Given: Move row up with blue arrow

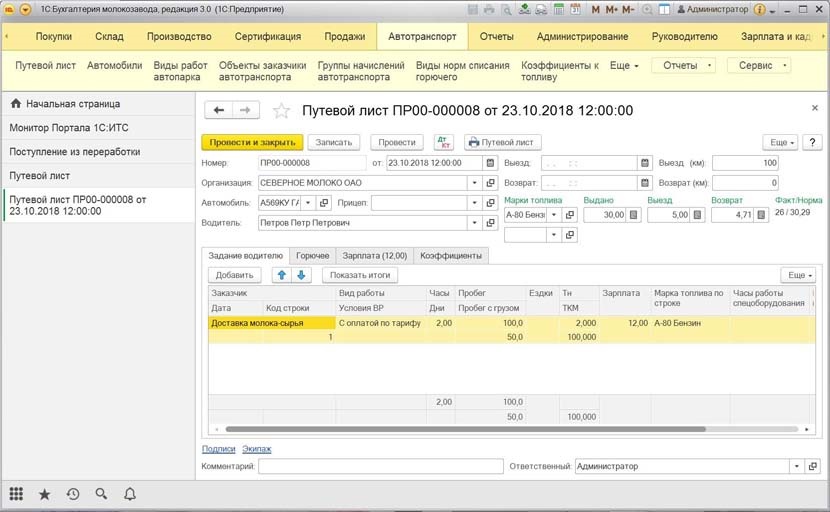Looking at the screenshot, I should point(282,275).
